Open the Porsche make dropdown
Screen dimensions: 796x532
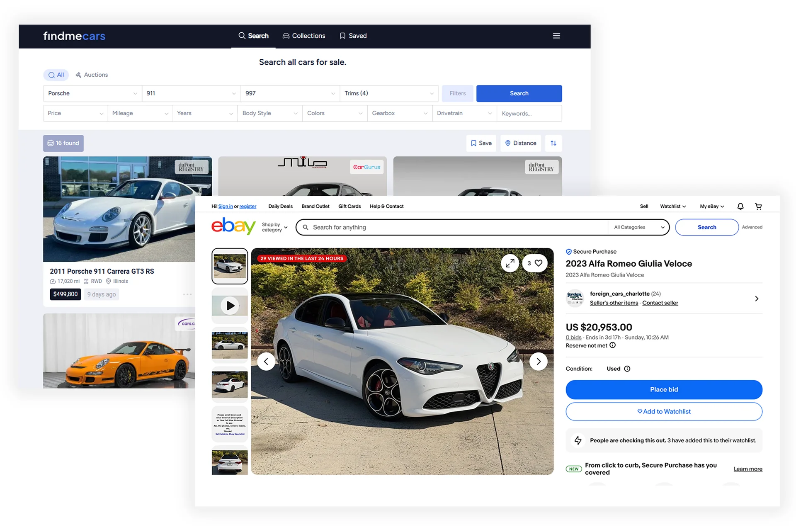[x=92, y=93]
